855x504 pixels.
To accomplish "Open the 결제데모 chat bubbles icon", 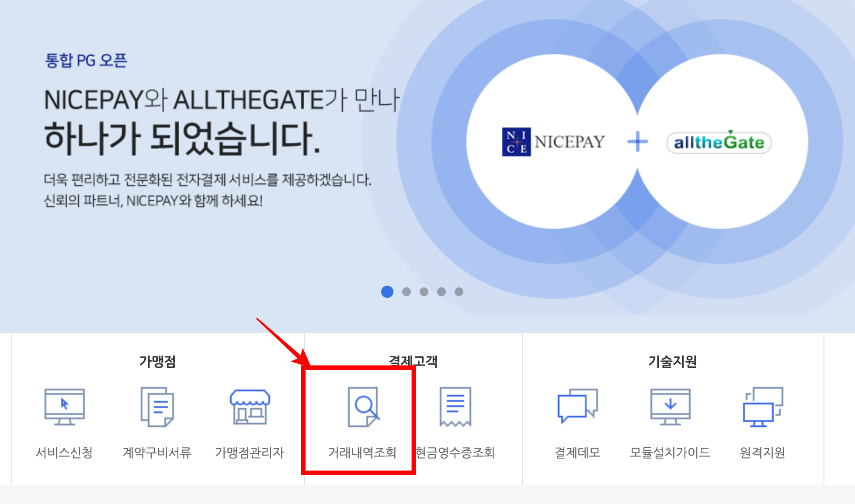I will pos(577,407).
